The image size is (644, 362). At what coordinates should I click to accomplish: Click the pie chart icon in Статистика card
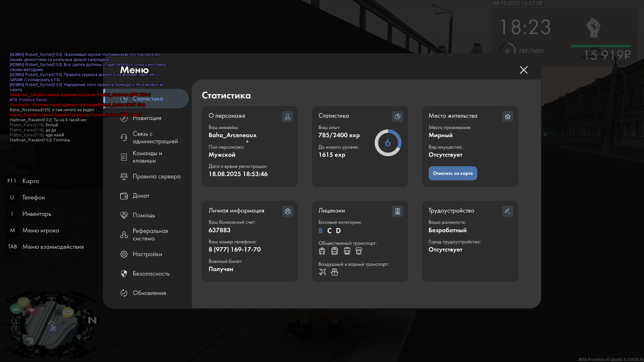tap(397, 116)
